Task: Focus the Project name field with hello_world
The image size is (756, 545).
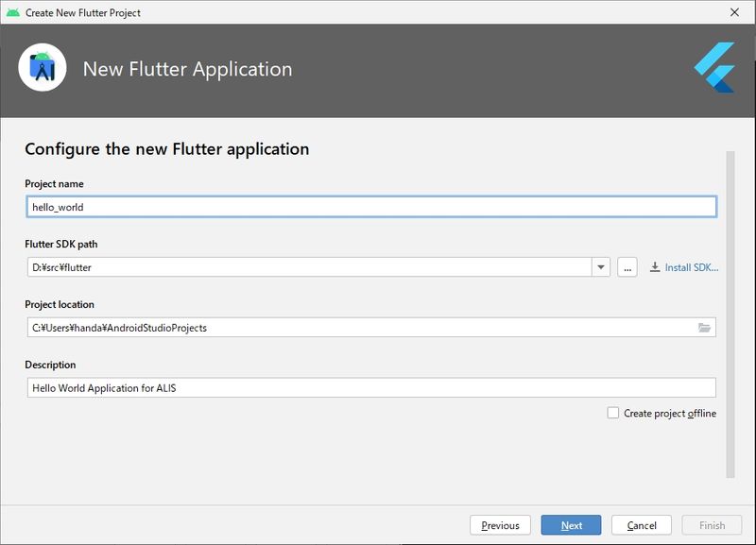Action: click(x=371, y=207)
